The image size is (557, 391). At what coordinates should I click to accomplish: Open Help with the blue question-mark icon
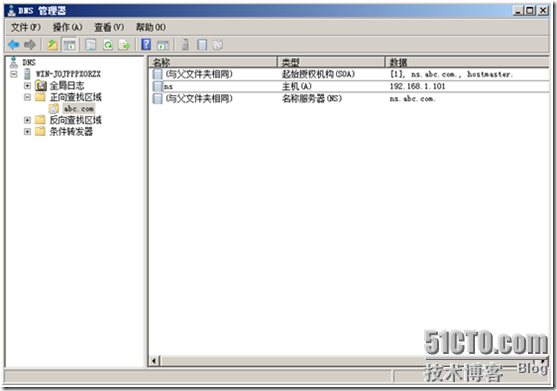[146, 45]
